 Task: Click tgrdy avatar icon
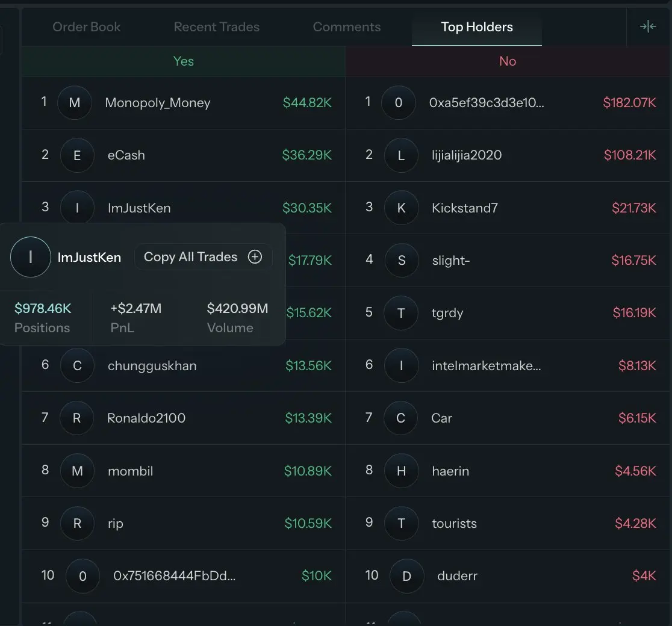(400, 313)
